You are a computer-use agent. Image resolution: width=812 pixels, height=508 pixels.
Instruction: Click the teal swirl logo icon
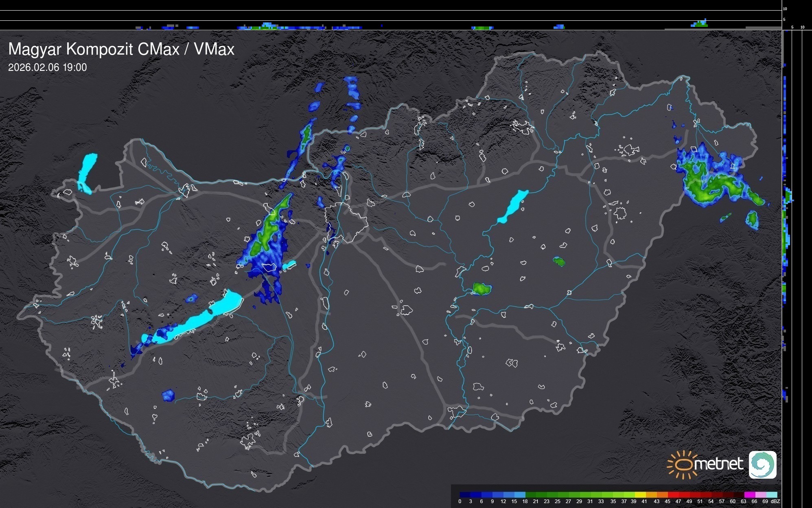[x=762, y=465]
